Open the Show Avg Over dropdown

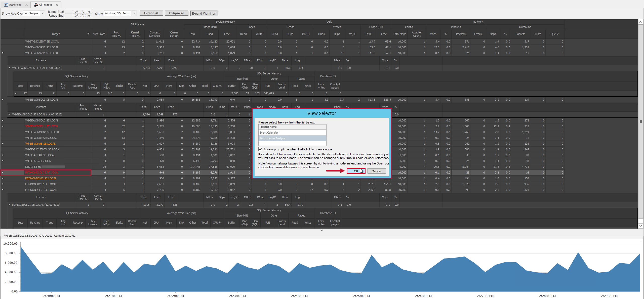tap(42, 13)
